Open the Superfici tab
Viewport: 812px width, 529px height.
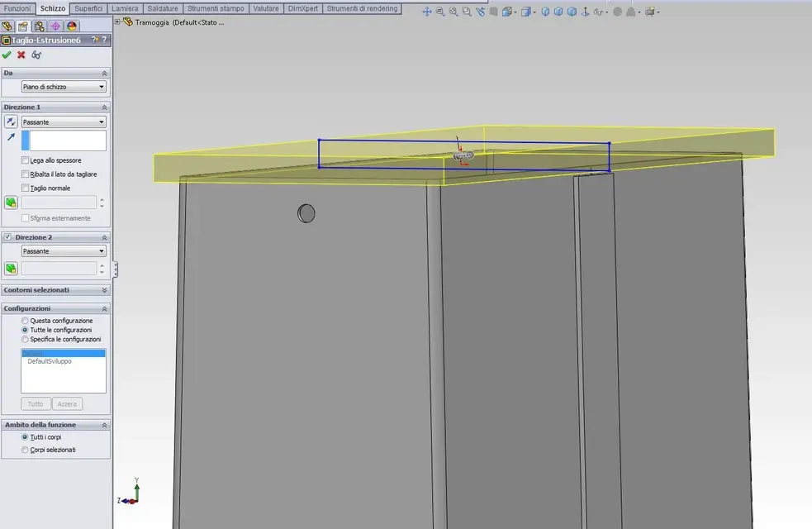pyautogui.click(x=88, y=8)
